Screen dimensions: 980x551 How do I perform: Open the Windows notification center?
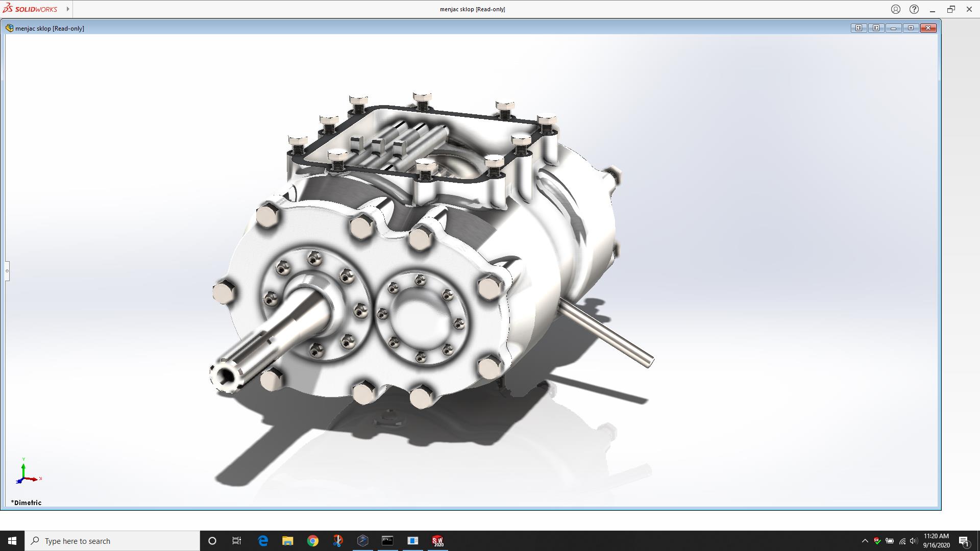coord(964,541)
